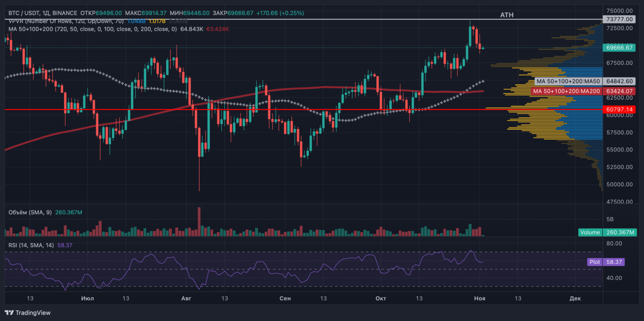Click the 72500.00 price axis tick
The image size is (644, 321).
pos(619,28)
